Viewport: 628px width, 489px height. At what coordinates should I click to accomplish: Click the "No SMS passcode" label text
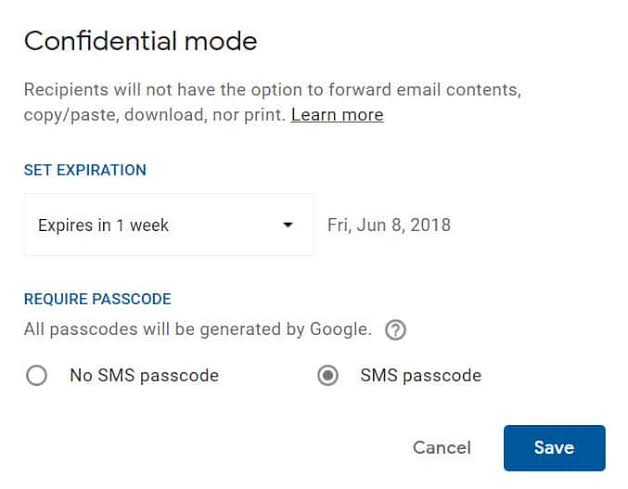144,376
